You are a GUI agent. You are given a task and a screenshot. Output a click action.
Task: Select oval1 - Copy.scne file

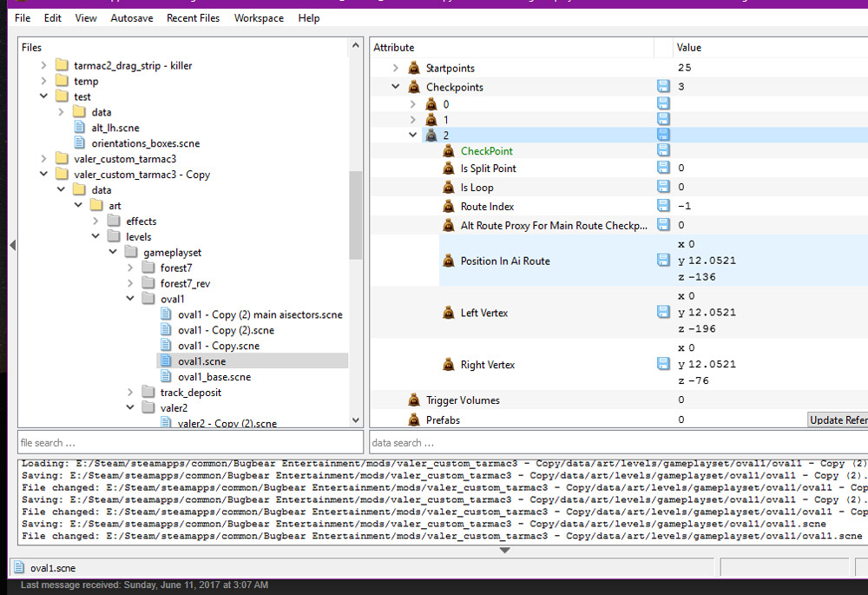(x=219, y=346)
